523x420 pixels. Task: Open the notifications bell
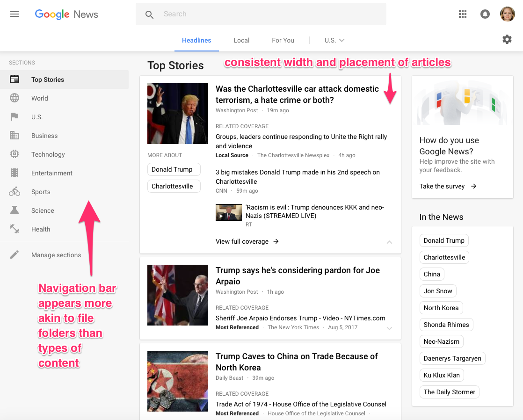(x=485, y=14)
